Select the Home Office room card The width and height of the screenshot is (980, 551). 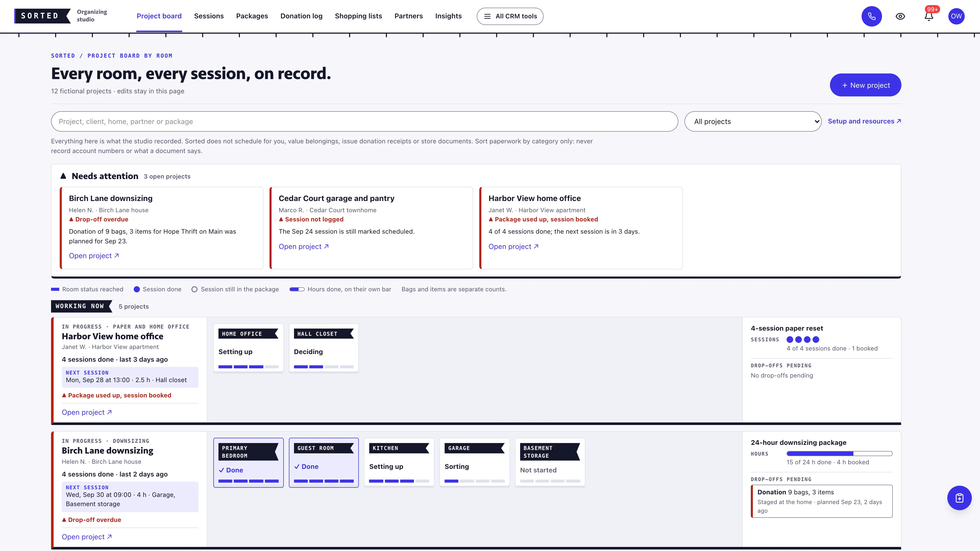point(248,348)
